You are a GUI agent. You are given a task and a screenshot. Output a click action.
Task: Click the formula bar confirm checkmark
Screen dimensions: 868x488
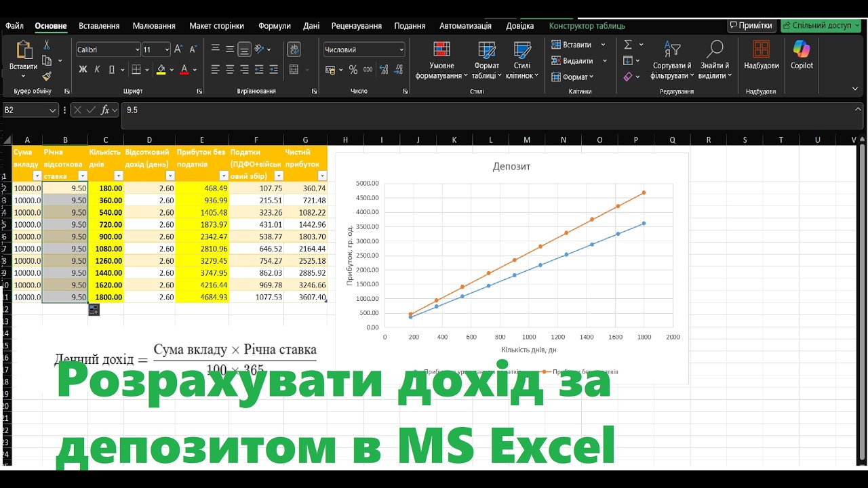(92, 110)
